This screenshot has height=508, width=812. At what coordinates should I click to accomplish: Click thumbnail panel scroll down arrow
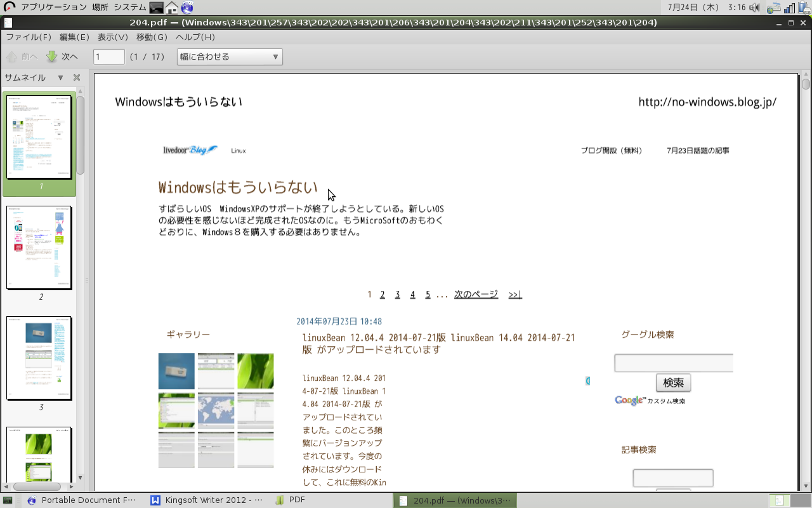coord(81,478)
